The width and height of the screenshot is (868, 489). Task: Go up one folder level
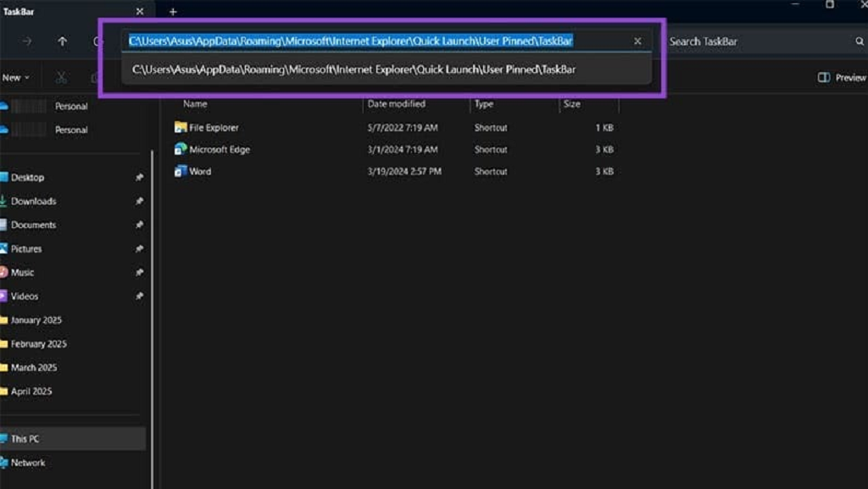(62, 41)
